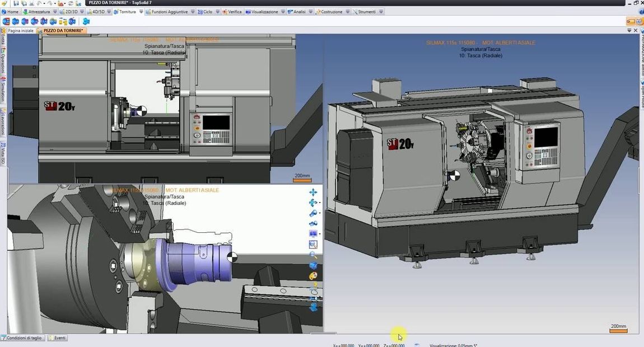Click the Save icon in title bar
This screenshot has height=347, width=644.
click(x=16, y=3)
